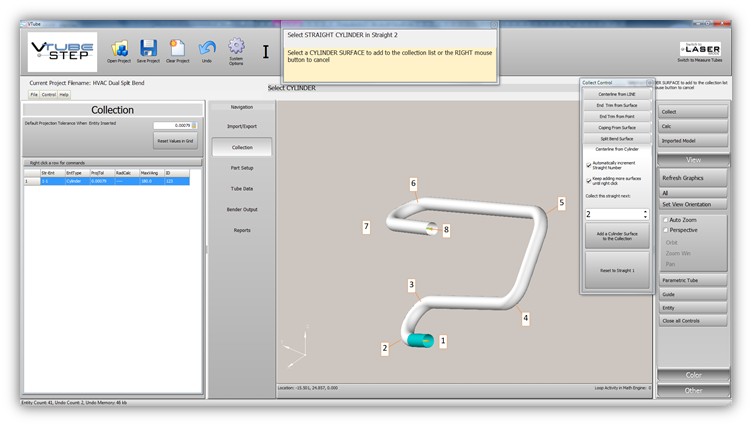Viewport: 752px width, 426px height.
Task: Click the projection tolerance input field
Action: [171, 126]
